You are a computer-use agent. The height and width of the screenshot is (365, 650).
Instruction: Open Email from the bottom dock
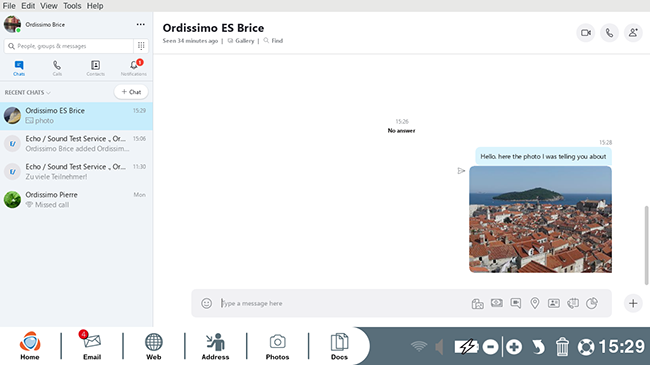tap(92, 345)
